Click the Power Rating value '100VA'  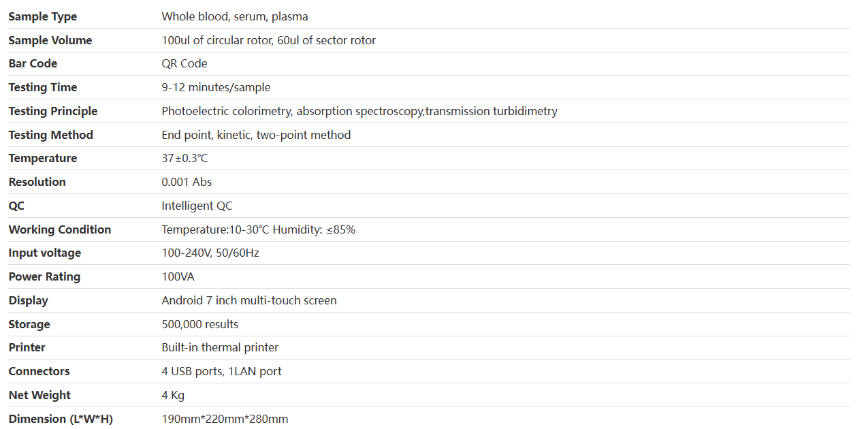[178, 276]
